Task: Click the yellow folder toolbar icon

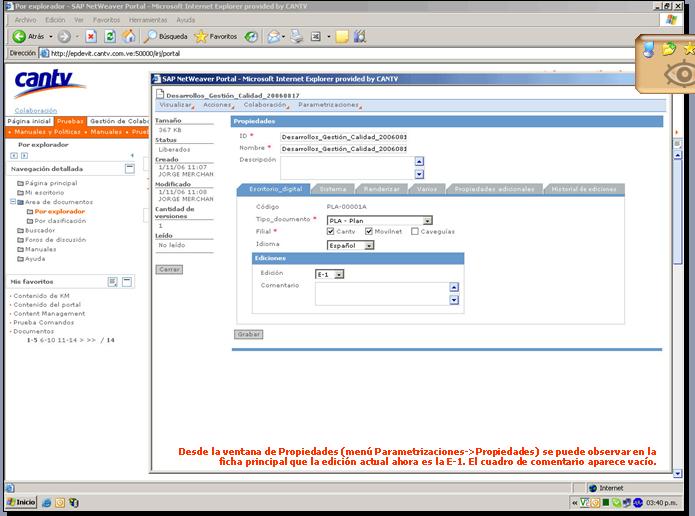Action: tap(342, 36)
